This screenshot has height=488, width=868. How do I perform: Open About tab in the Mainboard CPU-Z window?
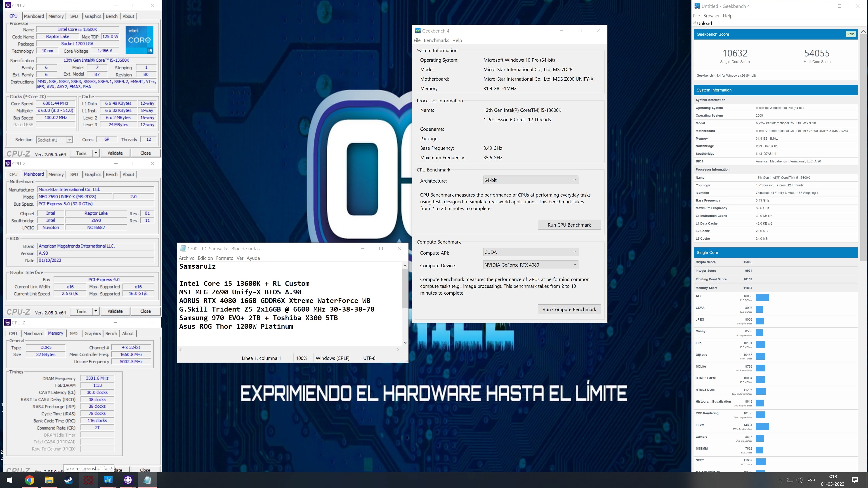128,174
